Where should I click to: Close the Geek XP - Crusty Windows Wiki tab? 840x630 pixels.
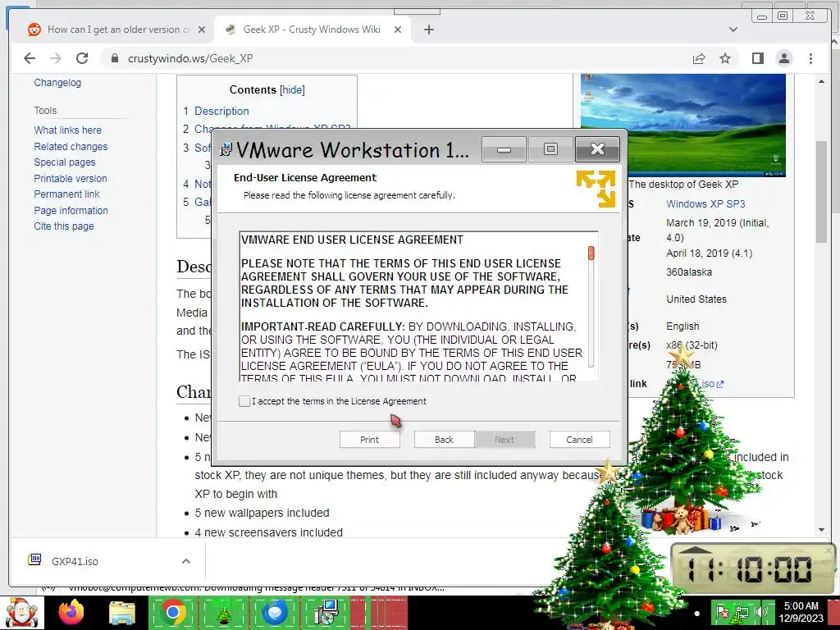coord(398,30)
